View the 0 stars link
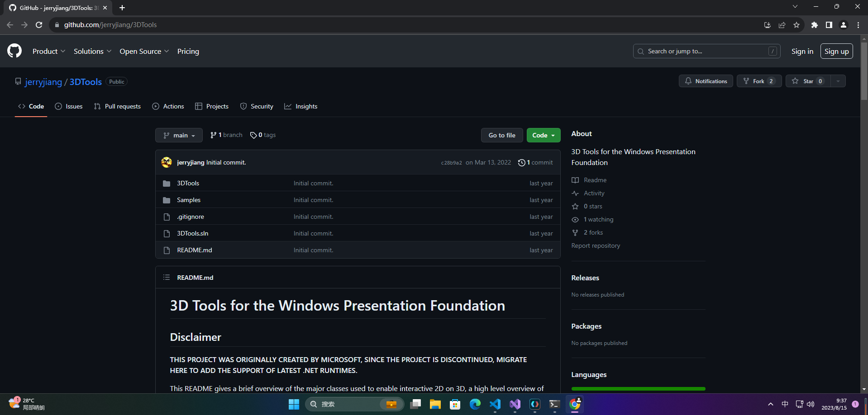 tap(587, 206)
